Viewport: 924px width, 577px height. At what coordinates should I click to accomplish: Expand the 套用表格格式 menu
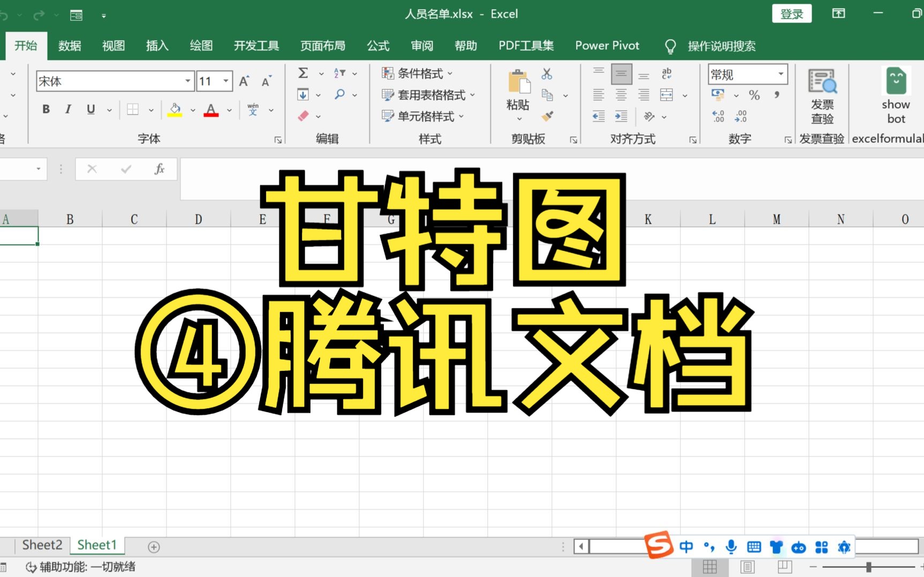[428, 95]
